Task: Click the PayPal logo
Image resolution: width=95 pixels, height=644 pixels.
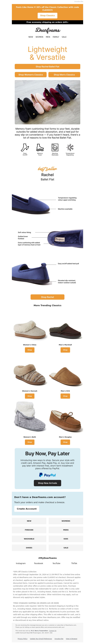Action: tap(47, 475)
